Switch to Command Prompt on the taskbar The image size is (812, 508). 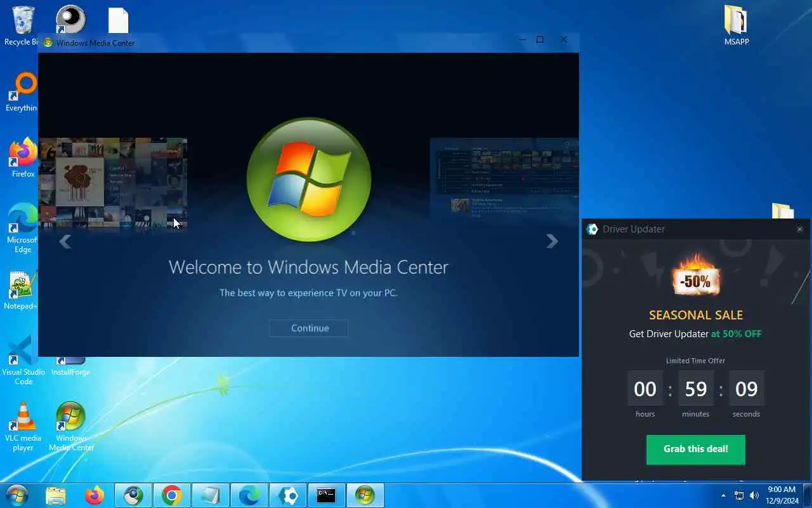(x=327, y=495)
